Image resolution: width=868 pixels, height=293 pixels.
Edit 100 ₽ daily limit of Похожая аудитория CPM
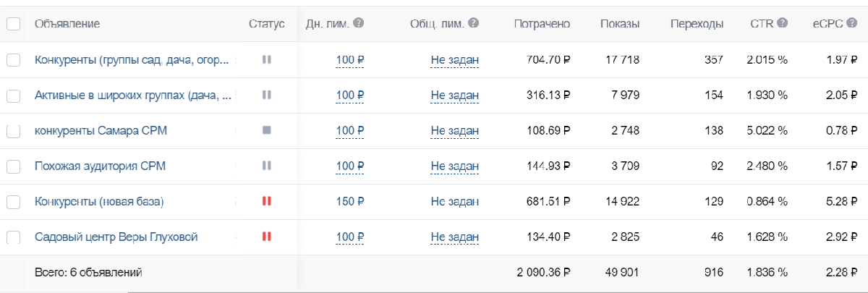(349, 166)
